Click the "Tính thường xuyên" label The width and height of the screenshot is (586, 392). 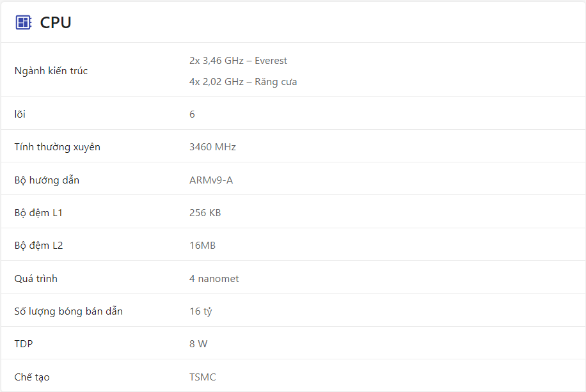[x=58, y=147]
